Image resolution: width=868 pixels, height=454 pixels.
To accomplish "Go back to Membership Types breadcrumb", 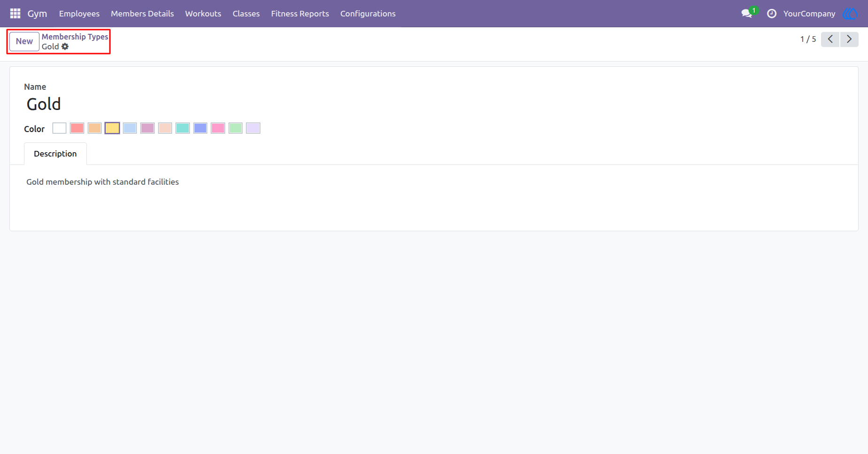I will (x=75, y=37).
